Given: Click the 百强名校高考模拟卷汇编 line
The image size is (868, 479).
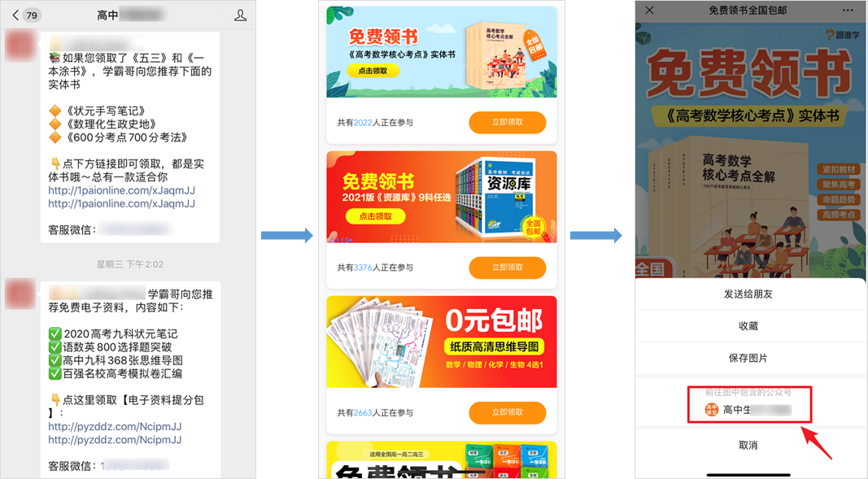Looking at the screenshot, I should tap(116, 373).
